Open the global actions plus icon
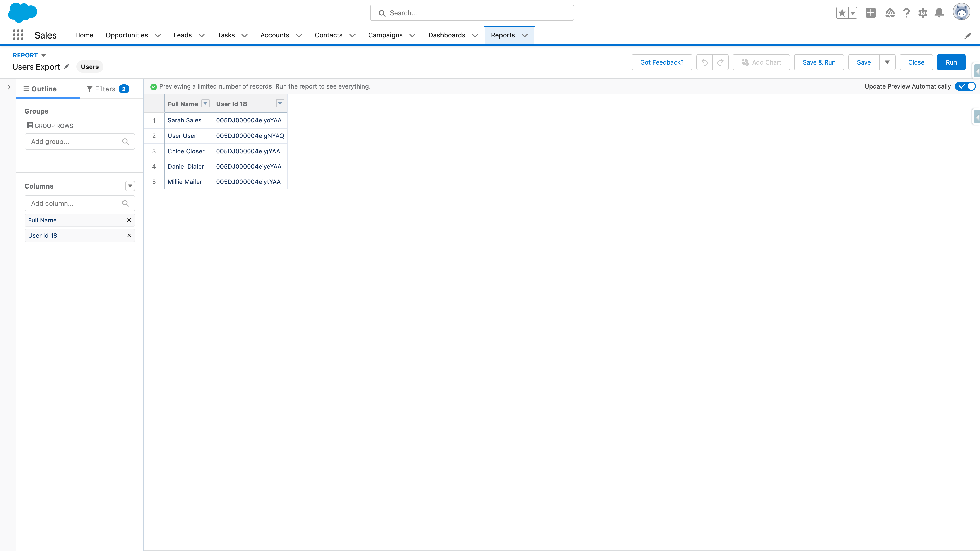The width and height of the screenshot is (980, 551). point(871,12)
